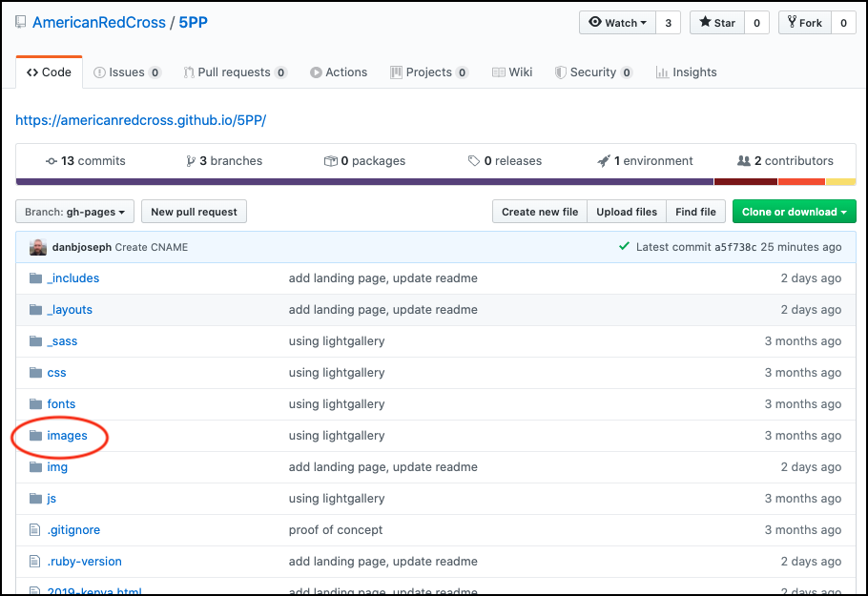Open the Create CNAME commit message

[x=152, y=247]
